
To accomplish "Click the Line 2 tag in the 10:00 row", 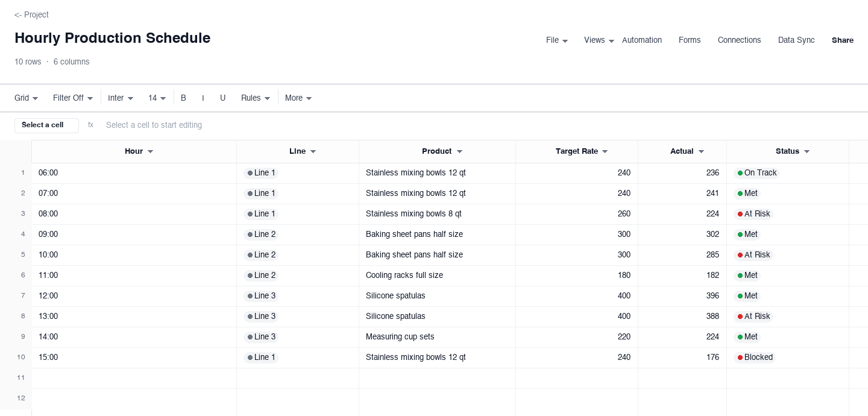I will [x=261, y=255].
